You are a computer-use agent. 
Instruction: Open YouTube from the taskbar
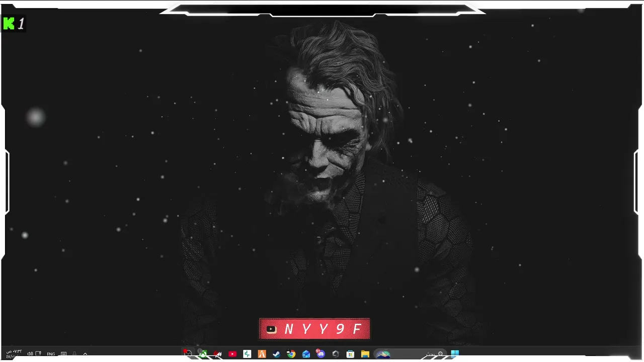(232, 354)
